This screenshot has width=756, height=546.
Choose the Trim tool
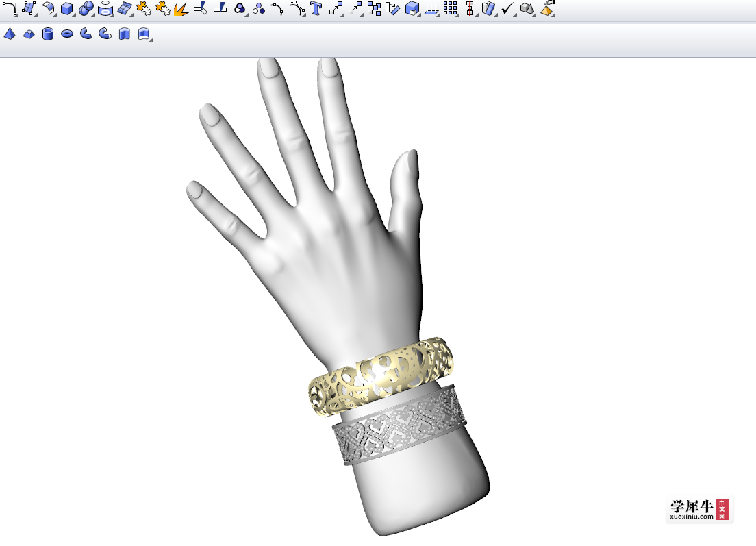pyautogui.click(x=201, y=8)
